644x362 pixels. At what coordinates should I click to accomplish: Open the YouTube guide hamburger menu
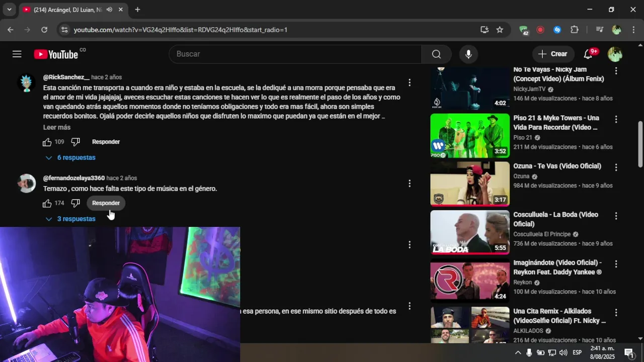pos(17,54)
